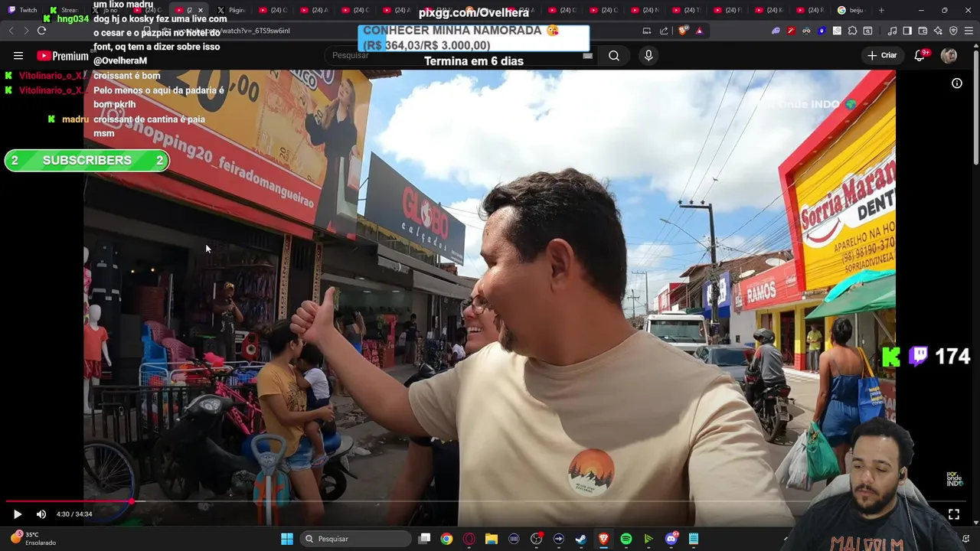This screenshot has height=551, width=980.
Task: Switch to the beiju browser tab
Action: (851, 10)
